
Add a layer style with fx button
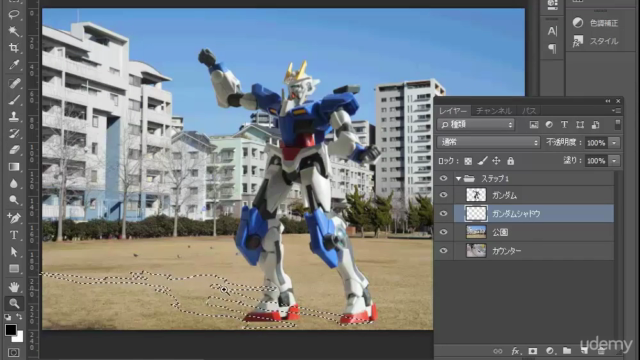coord(515,351)
